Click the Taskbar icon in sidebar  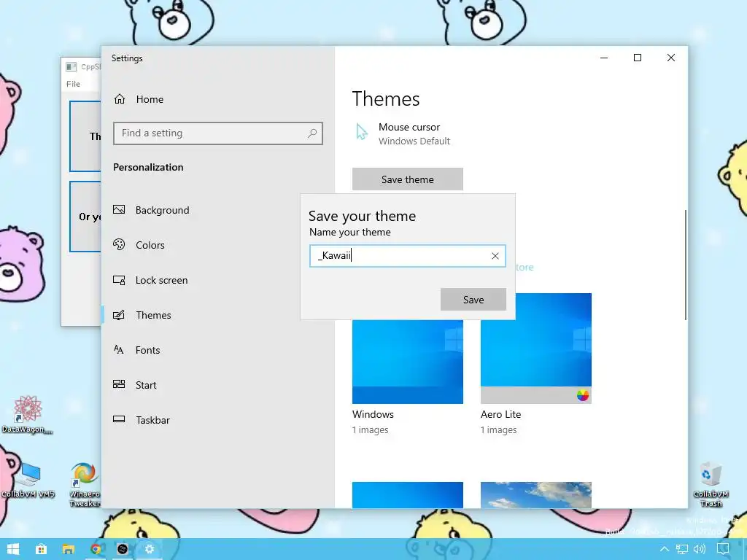coord(119,419)
